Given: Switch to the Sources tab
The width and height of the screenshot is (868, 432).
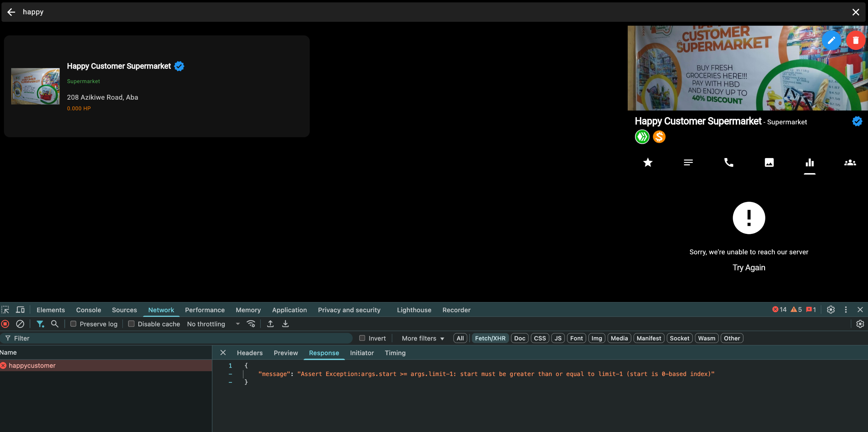Looking at the screenshot, I should [124, 310].
